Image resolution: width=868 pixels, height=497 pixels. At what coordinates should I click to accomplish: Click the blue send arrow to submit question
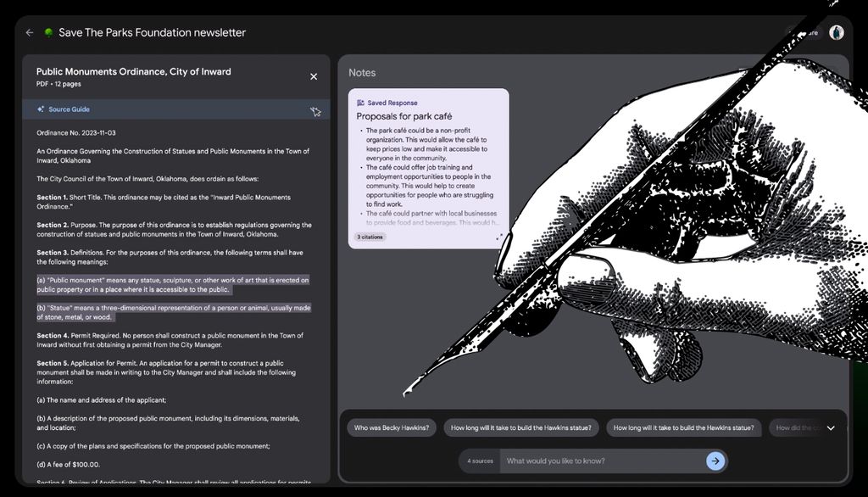click(715, 461)
